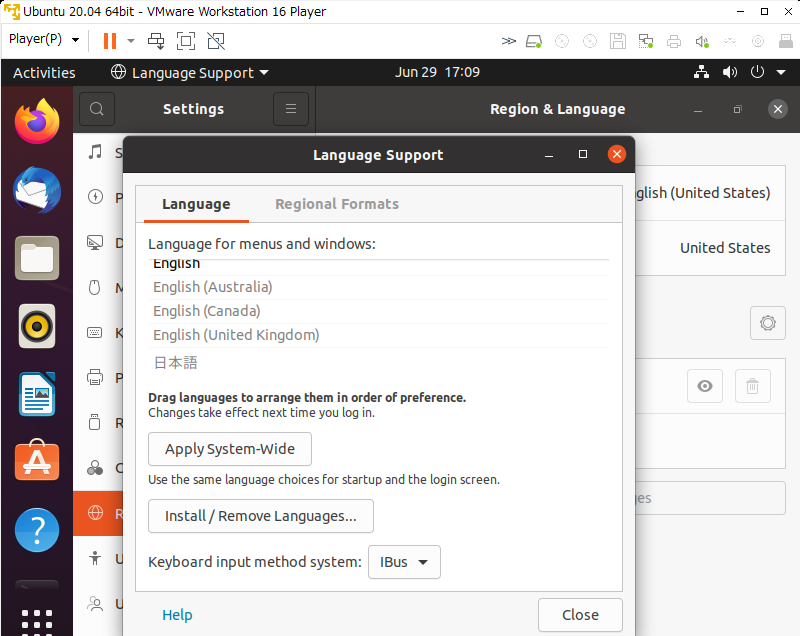Click the VMware sound card device icon
800x636 pixels.
[x=702, y=41]
